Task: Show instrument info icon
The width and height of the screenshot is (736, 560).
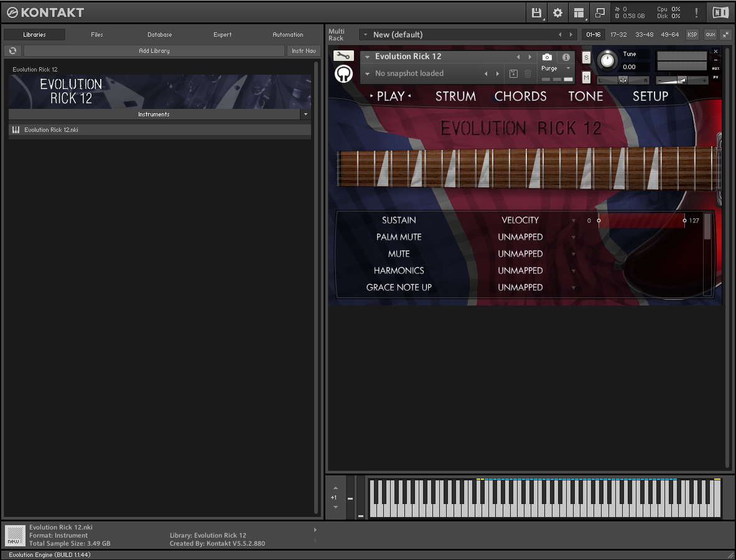Action: coord(566,57)
